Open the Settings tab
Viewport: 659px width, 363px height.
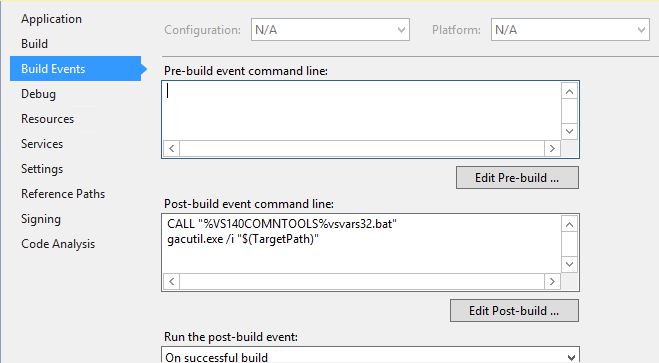pos(42,169)
